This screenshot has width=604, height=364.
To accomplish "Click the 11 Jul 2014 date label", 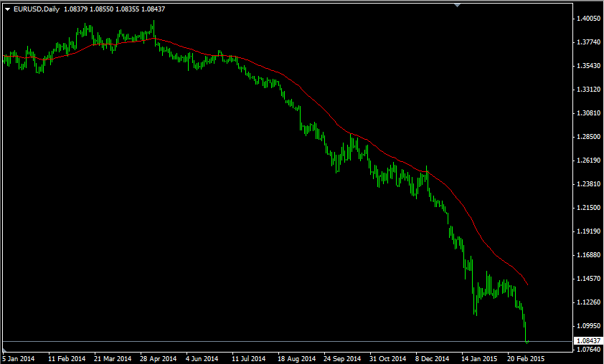I will click(248, 358).
